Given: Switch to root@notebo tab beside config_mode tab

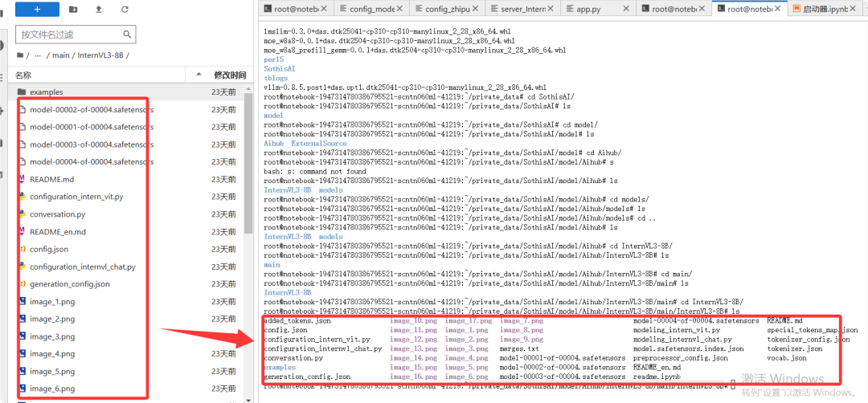Looking at the screenshot, I should click(296, 8).
